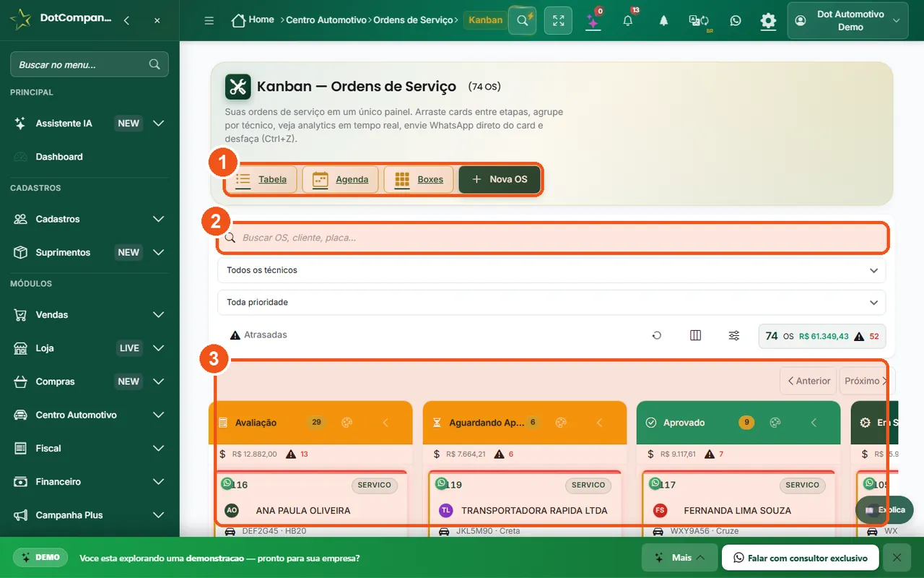Go to Anterior columns

[x=808, y=381]
